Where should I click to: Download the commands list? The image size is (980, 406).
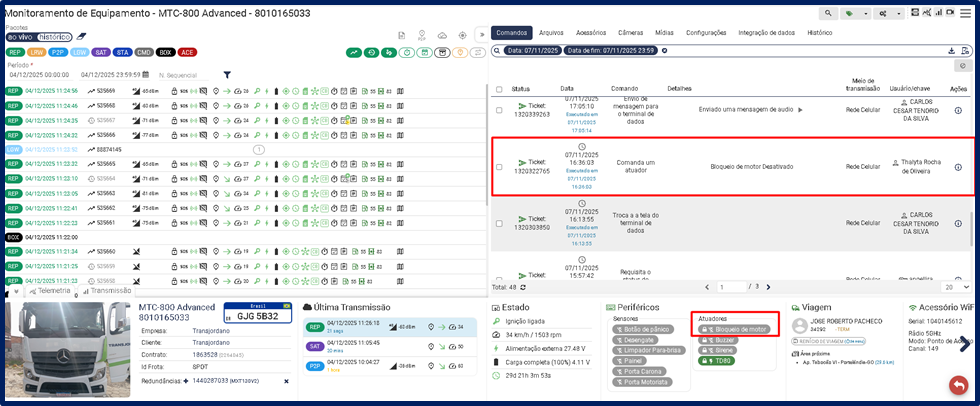coord(951,50)
